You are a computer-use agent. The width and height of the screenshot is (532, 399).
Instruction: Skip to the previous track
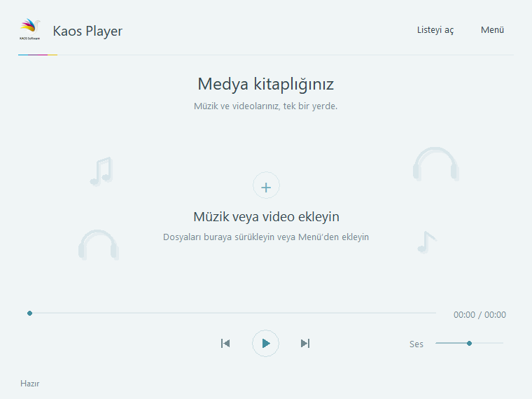pos(225,344)
